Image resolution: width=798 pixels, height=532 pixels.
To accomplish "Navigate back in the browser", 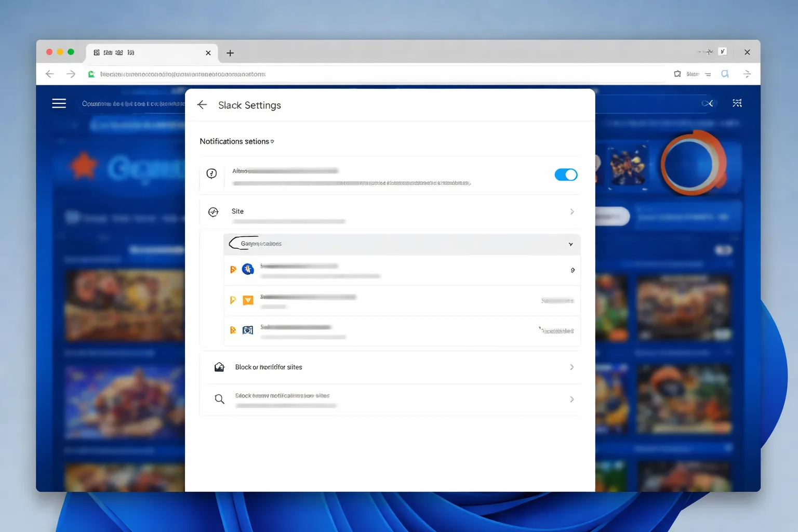I will (50, 74).
